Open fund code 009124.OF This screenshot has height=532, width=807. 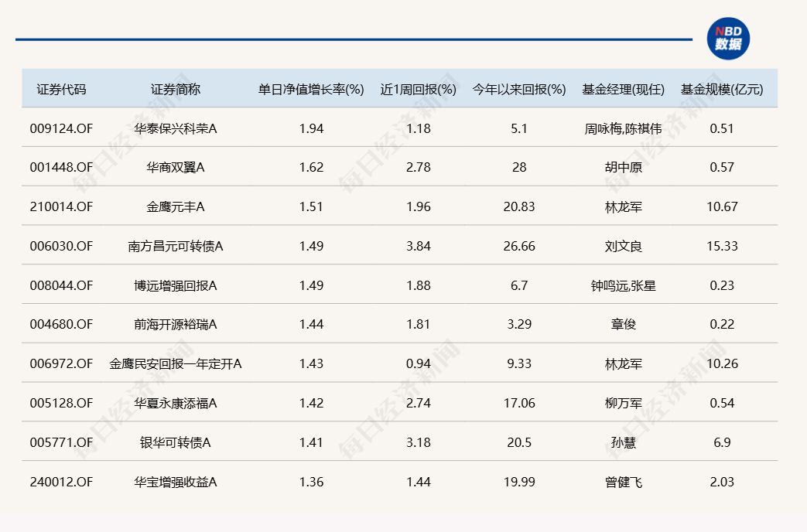(61, 128)
